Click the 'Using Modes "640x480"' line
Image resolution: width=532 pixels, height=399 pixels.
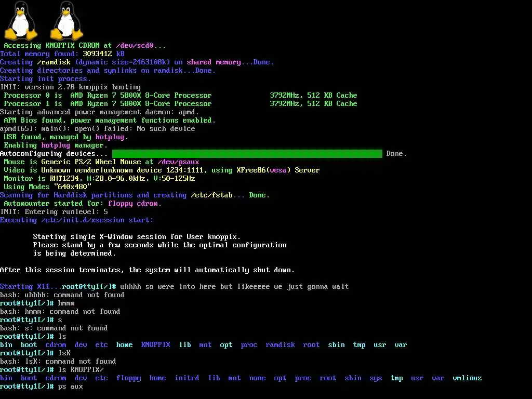click(x=47, y=187)
